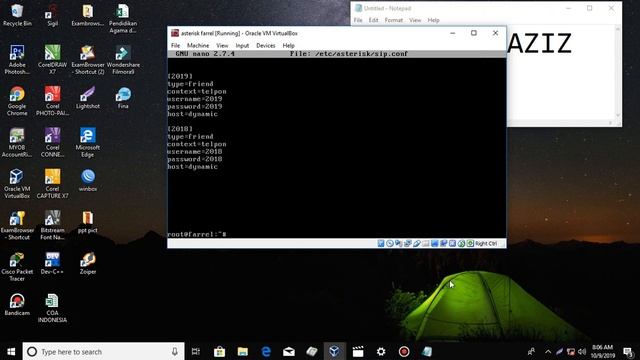This screenshot has width=640, height=360.
Task: Open the Devices menu in VirtualBox
Action: point(266,45)
